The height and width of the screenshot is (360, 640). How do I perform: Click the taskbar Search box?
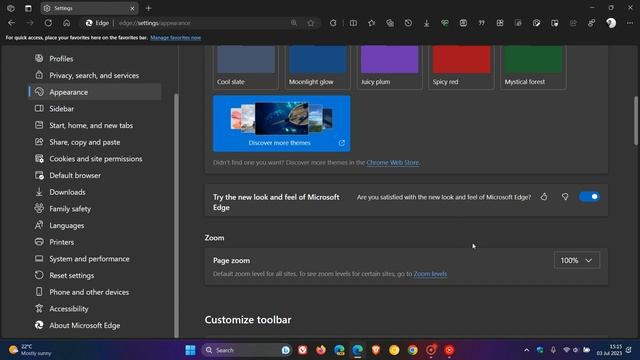[x=246, y=350]
